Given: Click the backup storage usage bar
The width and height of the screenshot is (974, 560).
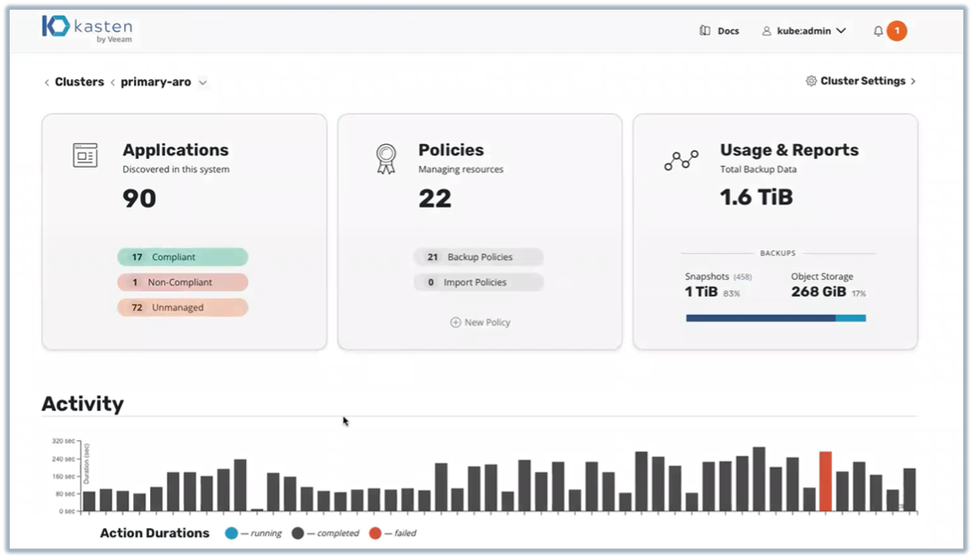Looking at the screenshot, I should (x=775, y=318).
